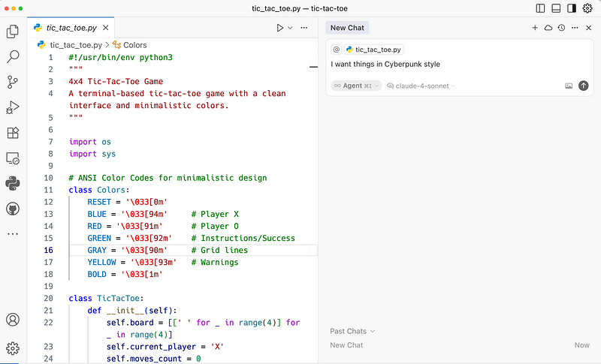
Task: Click tic_tac_toe.py context chip in chat
Action: [373, 50]
